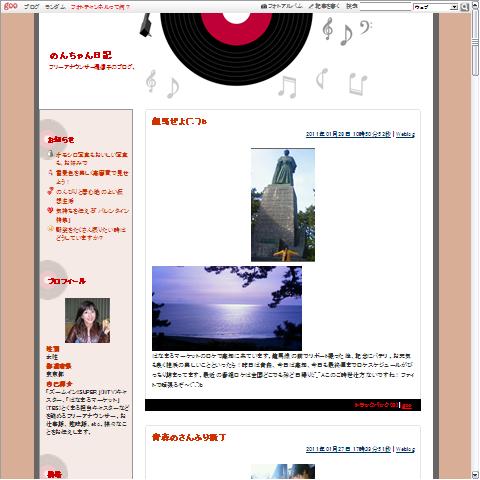The height and width of the screenshot is (480, 480).
Task: Open the post titled 龍馬ぜよ
Action: (x=179, y=121)
